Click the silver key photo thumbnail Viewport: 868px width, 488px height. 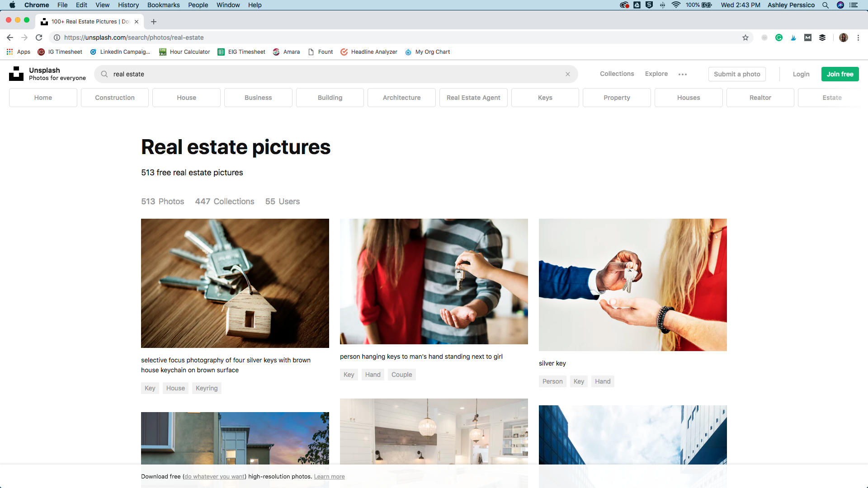(632, 284)
